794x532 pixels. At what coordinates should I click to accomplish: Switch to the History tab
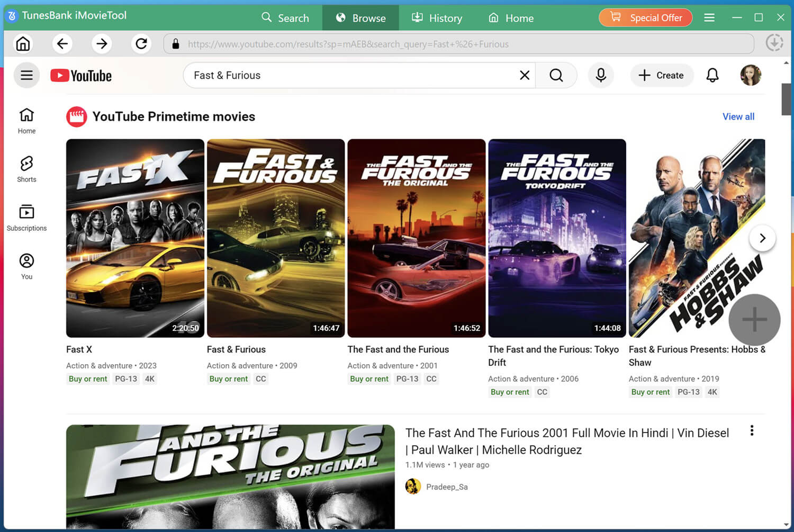pyautogui.click(x=437, y=17)
